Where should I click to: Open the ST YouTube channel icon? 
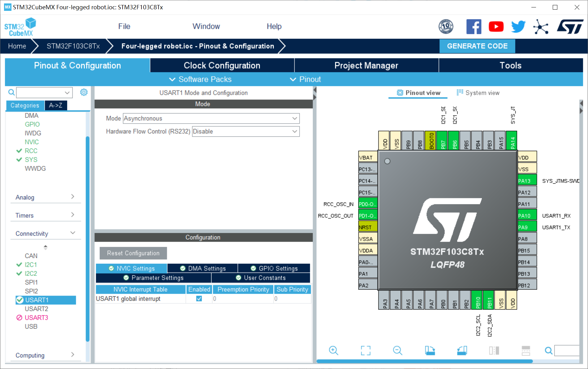(x=496, y=27)
